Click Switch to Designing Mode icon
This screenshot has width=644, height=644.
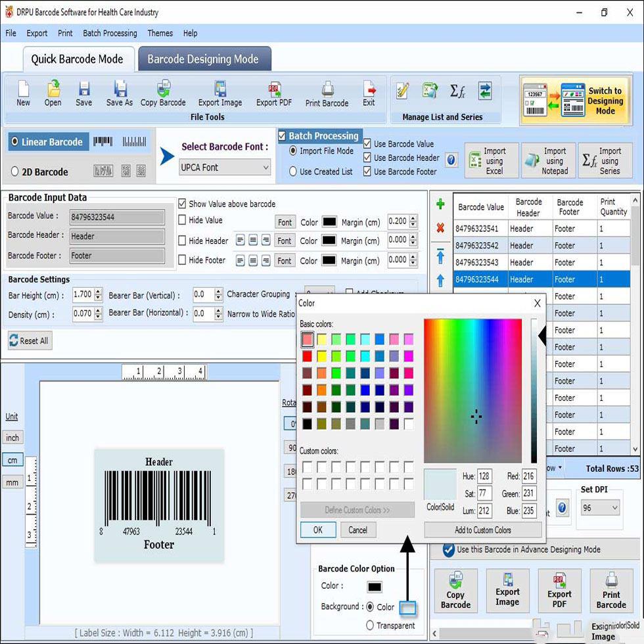pyautogui.click(x=571, y=101)
